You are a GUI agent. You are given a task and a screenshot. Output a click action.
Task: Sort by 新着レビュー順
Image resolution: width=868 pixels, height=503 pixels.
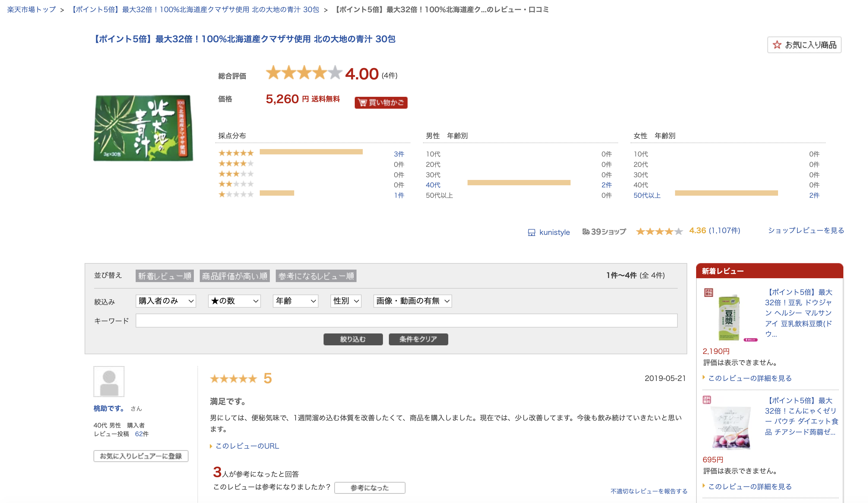(x=165, y=276)
